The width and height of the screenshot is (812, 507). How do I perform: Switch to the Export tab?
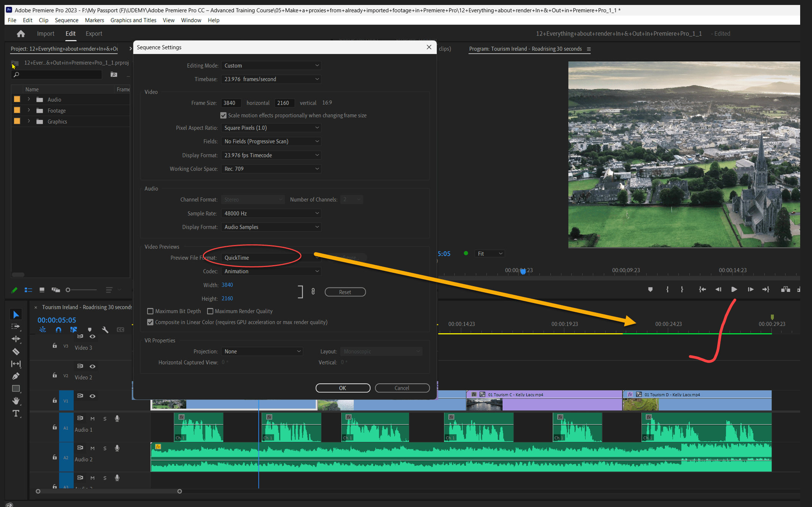click(x=94, y=34)
